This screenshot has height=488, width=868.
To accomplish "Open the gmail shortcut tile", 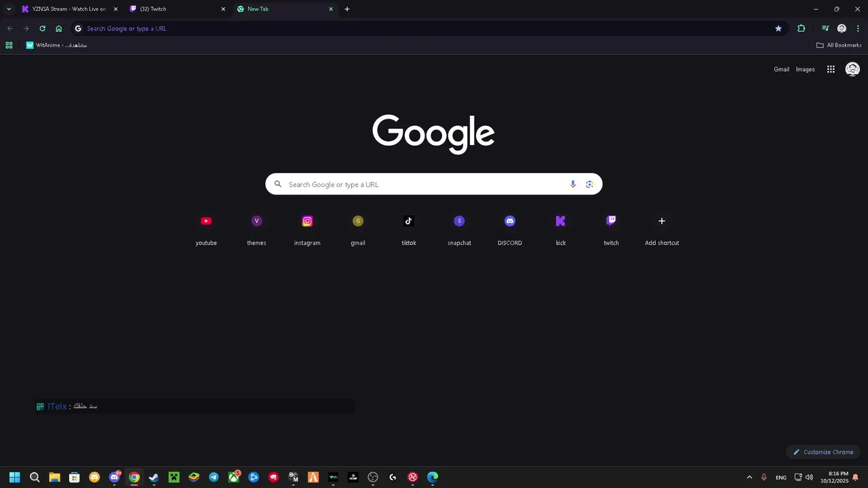I will pos(358,229).
